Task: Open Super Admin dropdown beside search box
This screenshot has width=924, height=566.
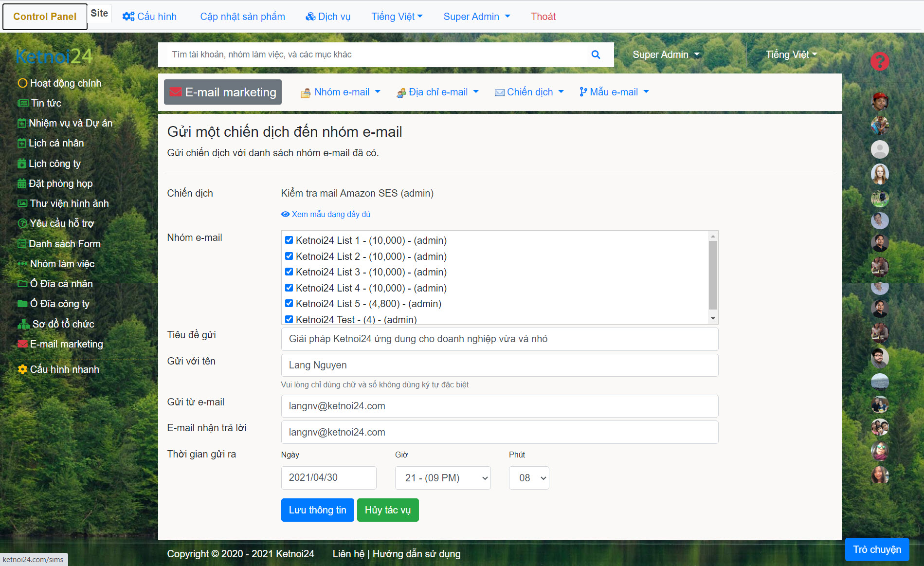Action: click(666, 55)
